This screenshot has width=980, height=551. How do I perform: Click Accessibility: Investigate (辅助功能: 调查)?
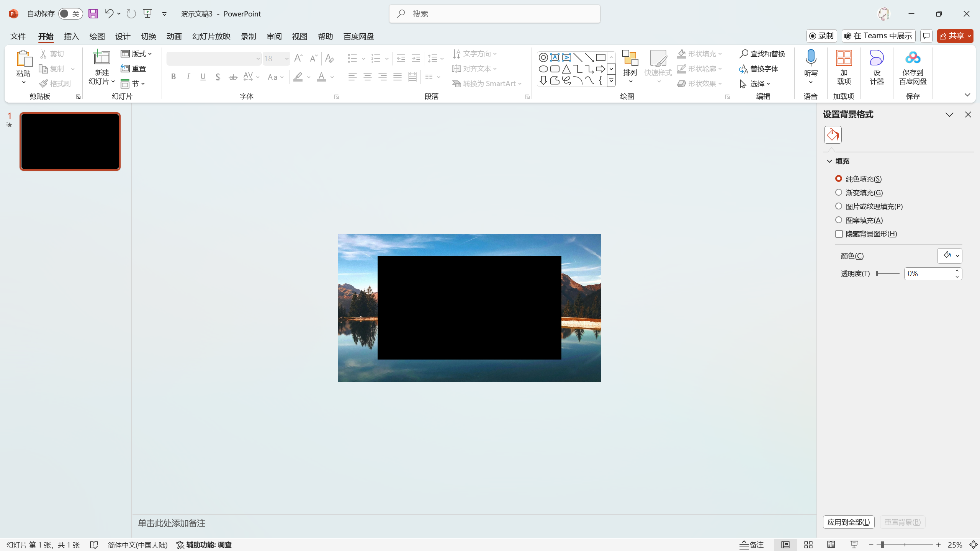pos(204,544)
